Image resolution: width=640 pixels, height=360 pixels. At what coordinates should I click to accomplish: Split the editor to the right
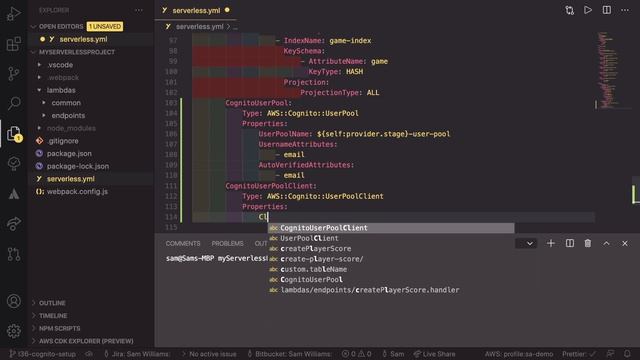coord(607,10)
